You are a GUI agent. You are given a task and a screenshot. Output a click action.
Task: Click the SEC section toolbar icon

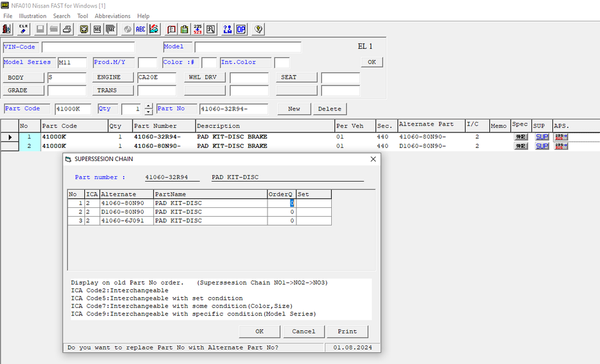[x=97, y=29]
